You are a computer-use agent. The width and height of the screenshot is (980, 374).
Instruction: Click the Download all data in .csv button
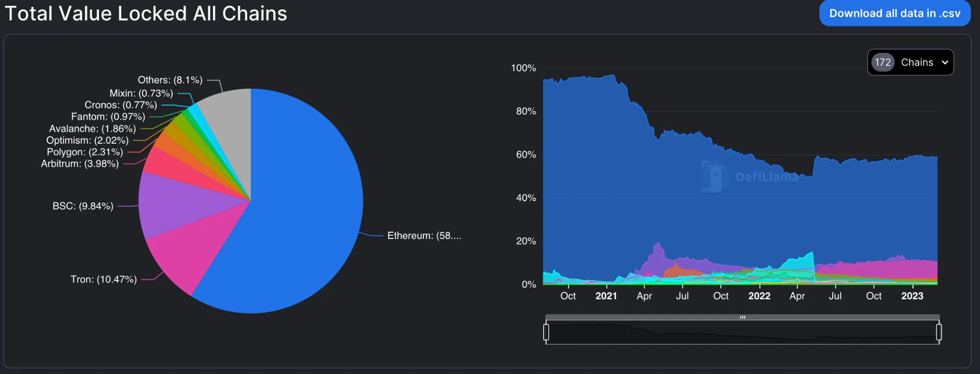pos(894,13)
